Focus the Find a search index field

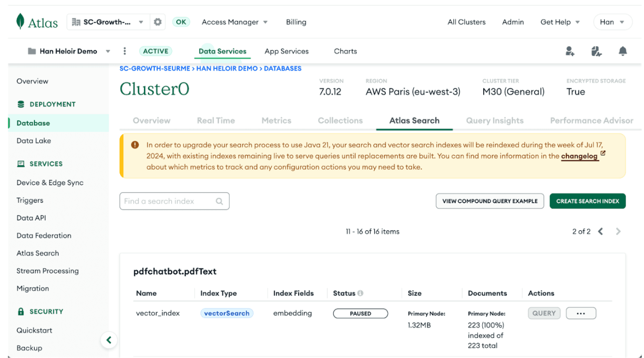pos(174,201)
